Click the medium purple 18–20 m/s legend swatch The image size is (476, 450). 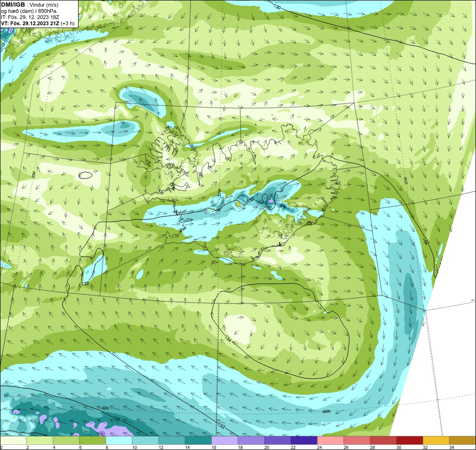click(x=251, y=440)
